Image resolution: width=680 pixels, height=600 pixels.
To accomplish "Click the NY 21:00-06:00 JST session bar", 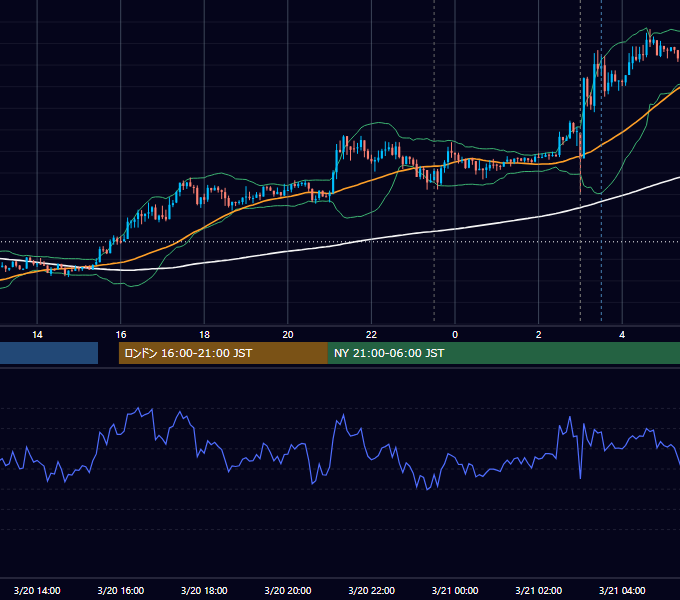I will pyautogui.click(x=503, y=353).
